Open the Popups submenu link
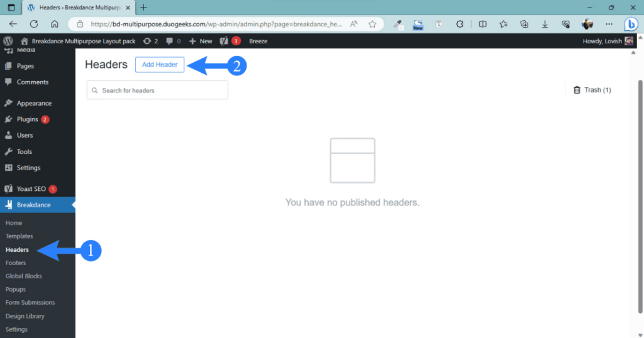The image size is (644, 338). [x=16, y=290]
